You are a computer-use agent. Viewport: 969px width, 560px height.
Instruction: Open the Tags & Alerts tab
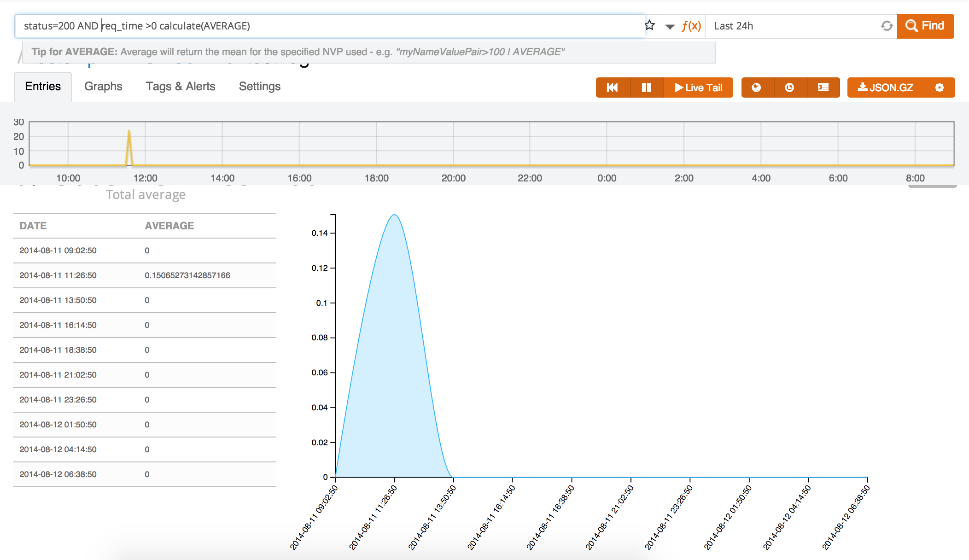[181, 87]
